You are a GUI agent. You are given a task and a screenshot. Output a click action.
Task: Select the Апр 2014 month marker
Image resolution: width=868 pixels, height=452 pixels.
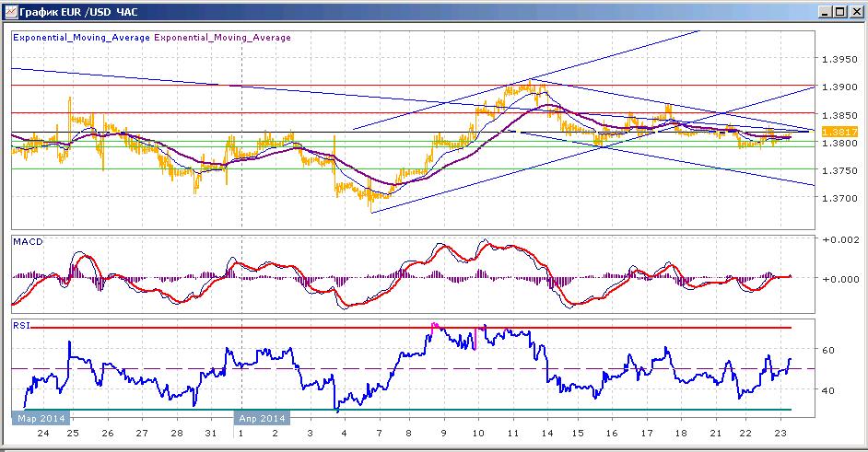[262, 418]
